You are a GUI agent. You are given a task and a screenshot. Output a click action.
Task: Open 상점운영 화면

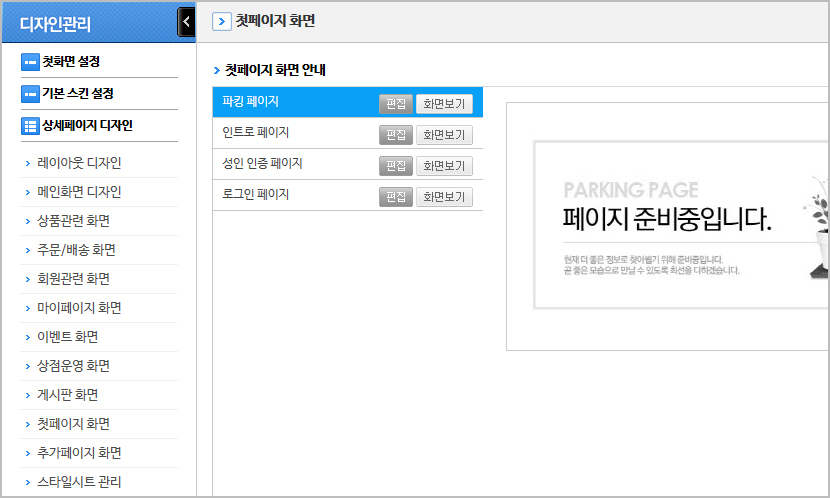pos(73,366)
